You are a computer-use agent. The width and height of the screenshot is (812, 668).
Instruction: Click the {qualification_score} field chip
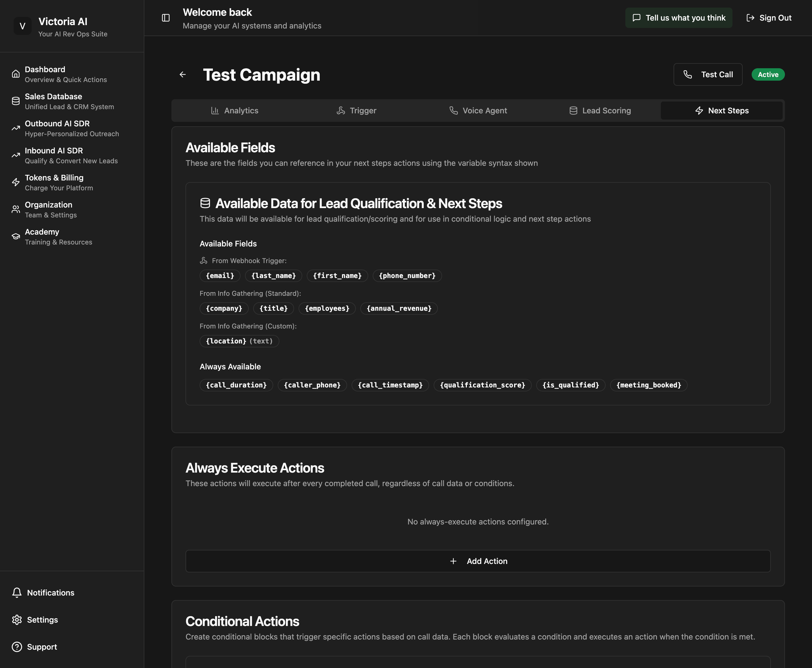coord(482,385)
